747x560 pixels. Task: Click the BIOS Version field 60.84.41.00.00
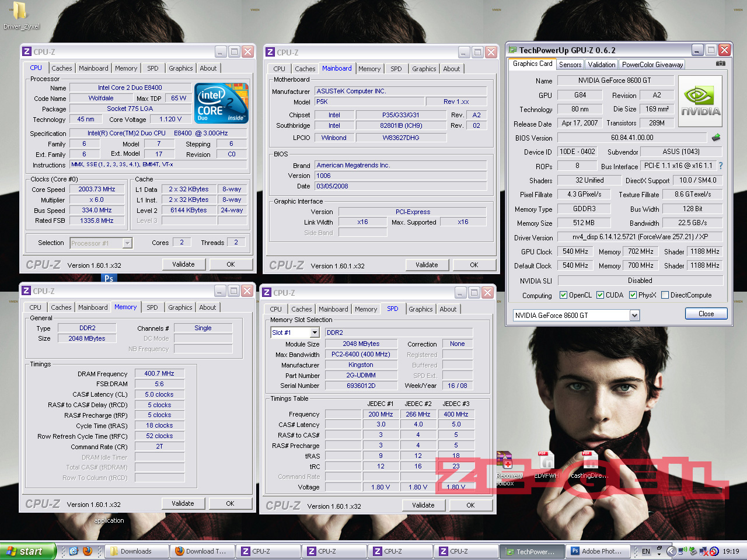[632, 138]
